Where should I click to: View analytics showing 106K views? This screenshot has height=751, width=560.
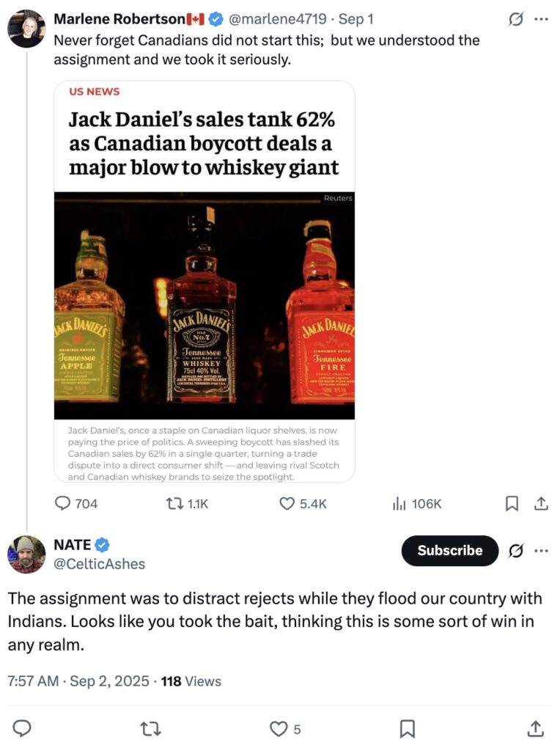point(417,503)
